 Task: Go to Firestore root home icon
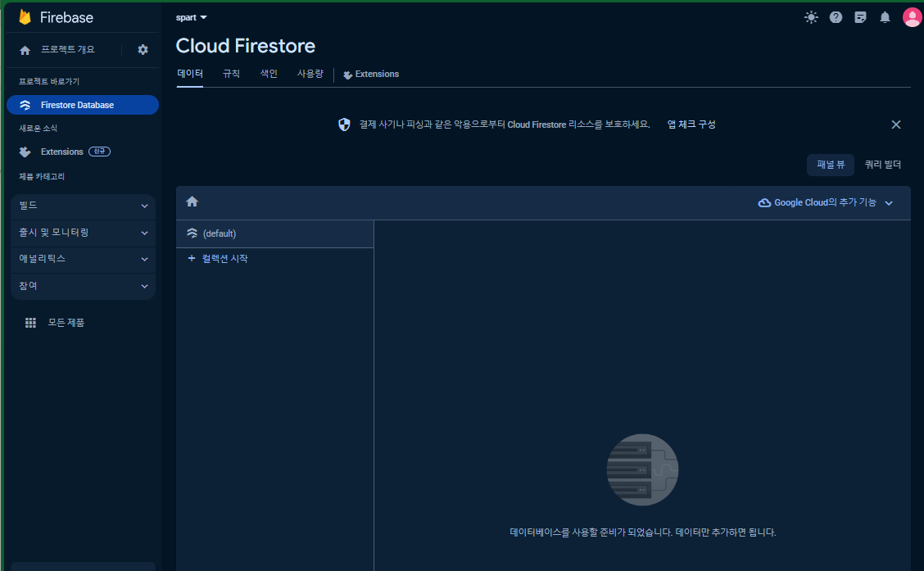point(192,202)
